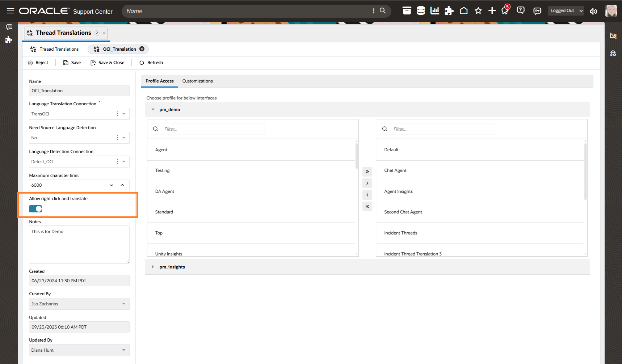The image size is (622, 364).
Task: Select the Thread Translations sub-tab
Action: pos(55,49)
